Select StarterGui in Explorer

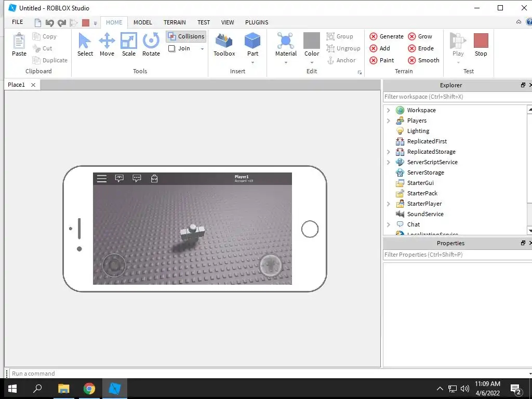[x=420, y=183]
